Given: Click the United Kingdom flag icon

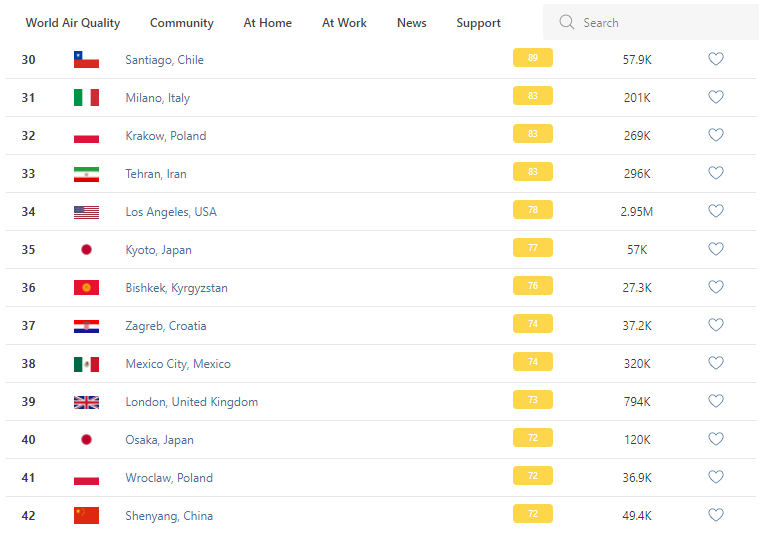Looking at the screenshot, I should click(x=86, y=402).
